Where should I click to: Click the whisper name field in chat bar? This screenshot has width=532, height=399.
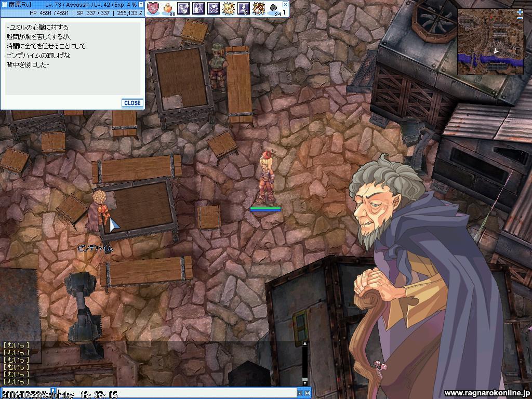(26, 393)
